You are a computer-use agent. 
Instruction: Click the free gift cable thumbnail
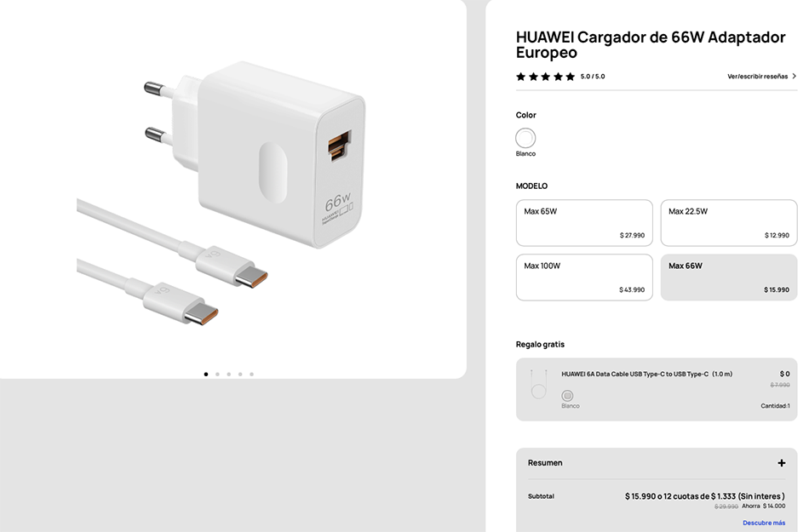pos(539,384)
